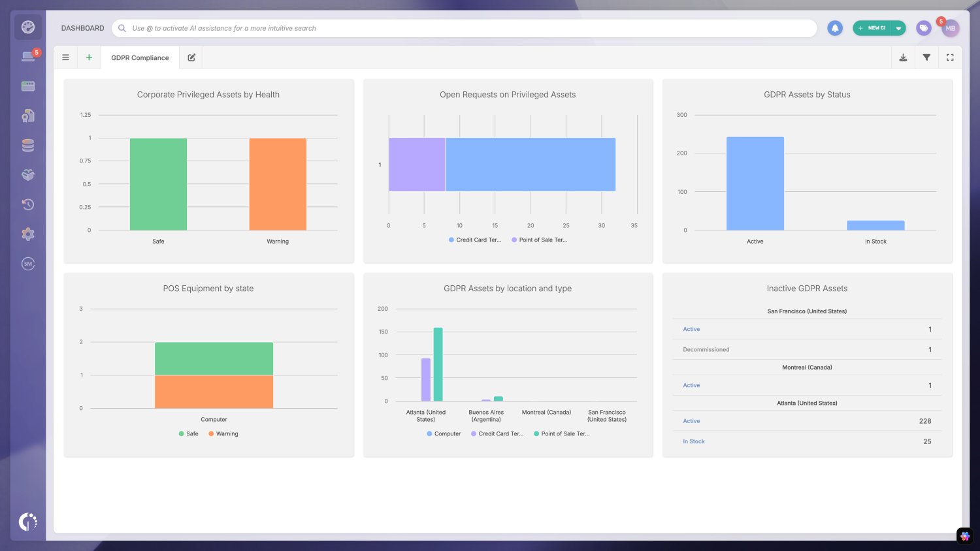Select the laptop devices icon with badge 5
The width and height of the screenshot is (980, 551).
(x=27, y=56)
